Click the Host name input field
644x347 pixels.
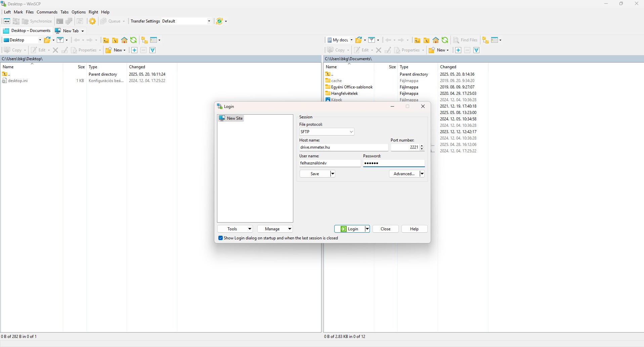344,147
